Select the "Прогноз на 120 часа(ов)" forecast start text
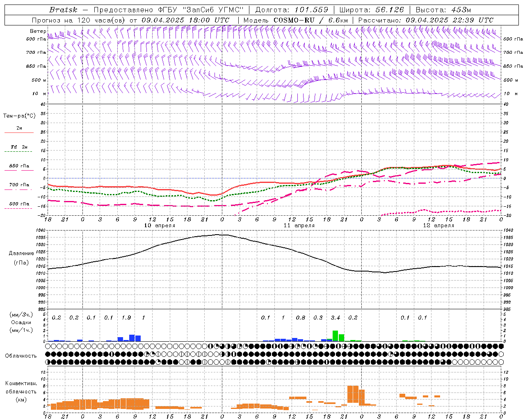Screen dimensions: 525x420 (x=79, y=20)
